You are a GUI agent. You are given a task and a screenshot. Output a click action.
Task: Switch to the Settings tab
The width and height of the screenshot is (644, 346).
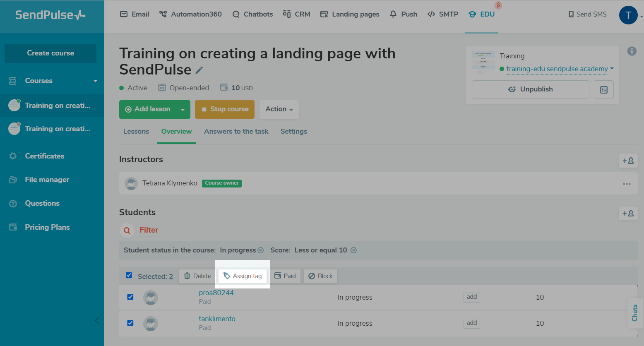coord(294,131)
